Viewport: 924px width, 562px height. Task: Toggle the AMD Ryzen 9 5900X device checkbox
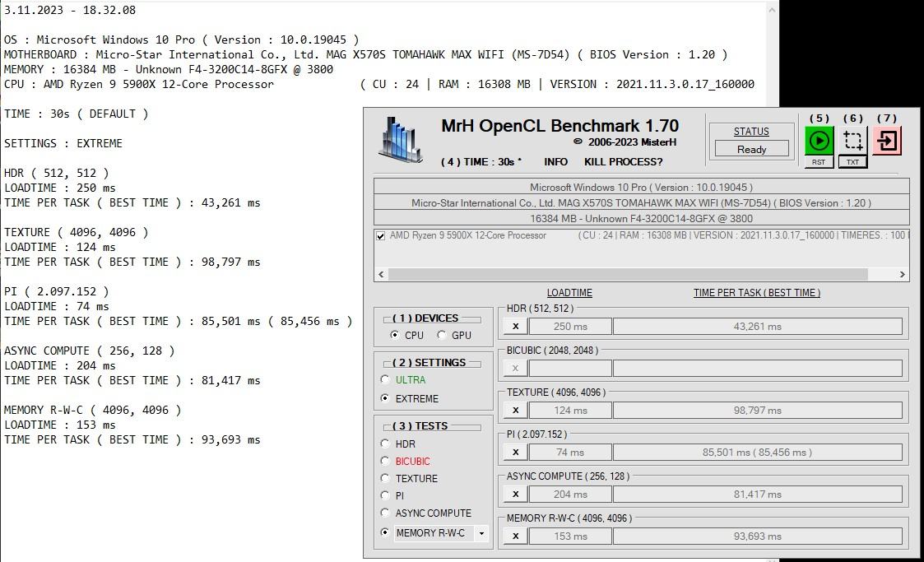[381, 235]
